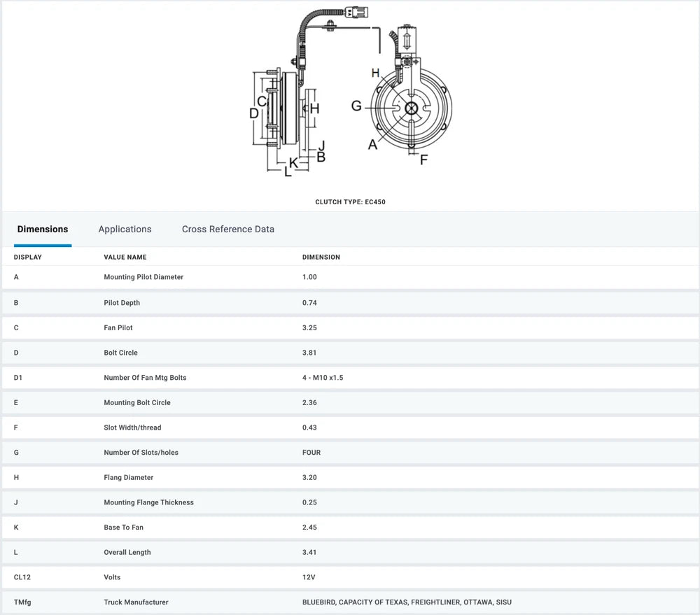
Task: Select the Mounting Pilot Diameter label
Action: pos(143,277)
